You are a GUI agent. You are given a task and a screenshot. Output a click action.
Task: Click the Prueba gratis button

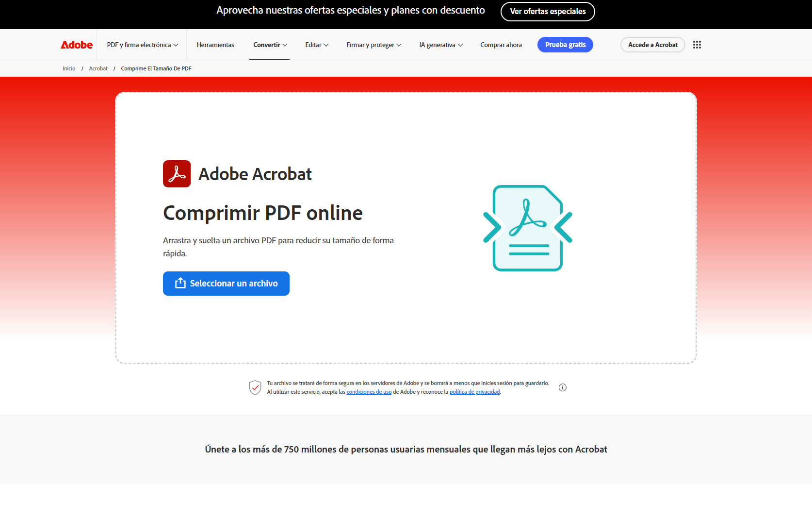[565, 45]
